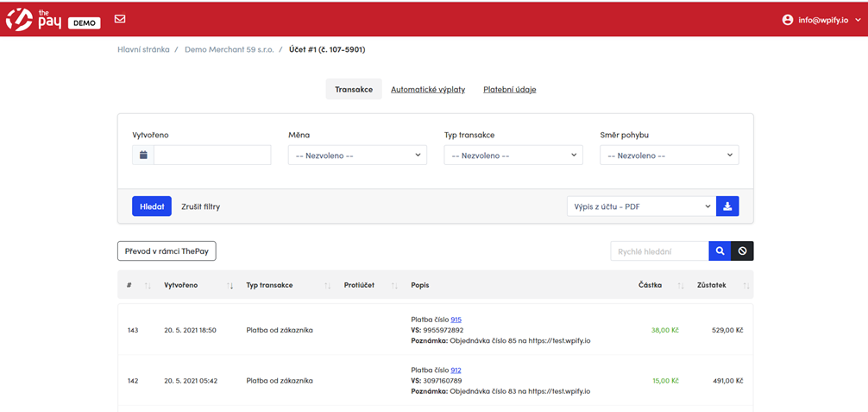
Task: Open payment number 915 link
Action: (x=456, y=320)
